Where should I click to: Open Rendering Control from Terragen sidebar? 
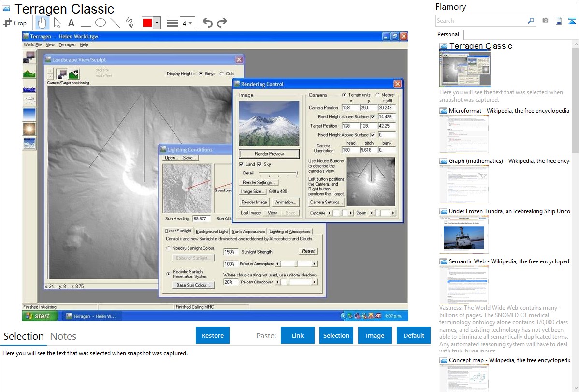29,57
